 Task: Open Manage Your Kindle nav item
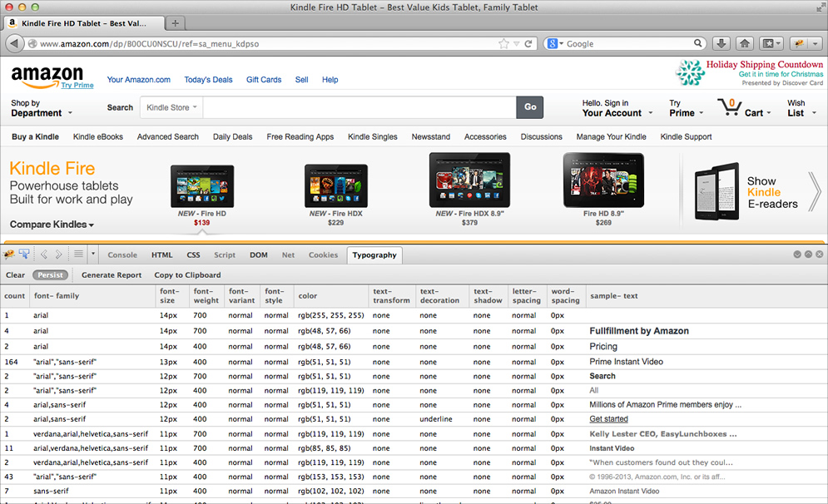[x=611, y=136]
